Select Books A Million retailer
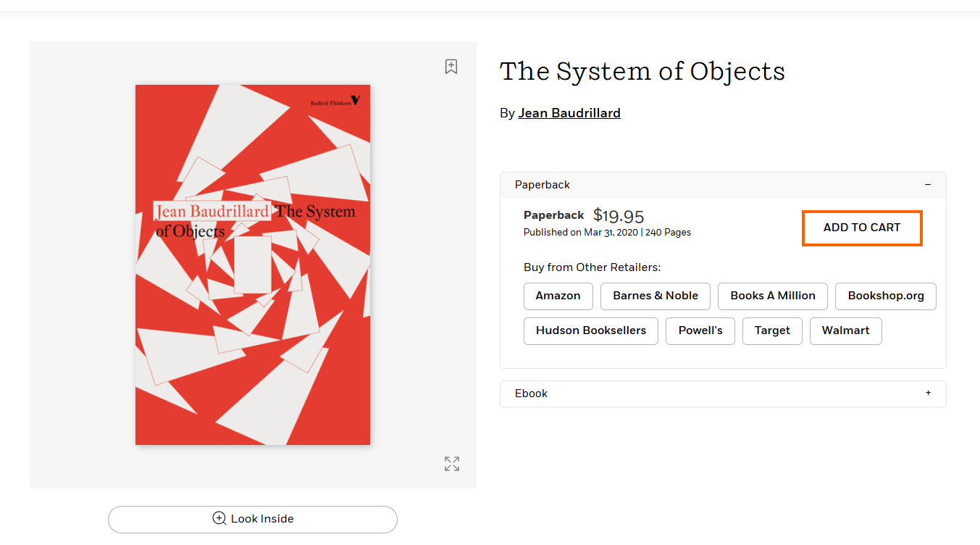 coord(772,296)
